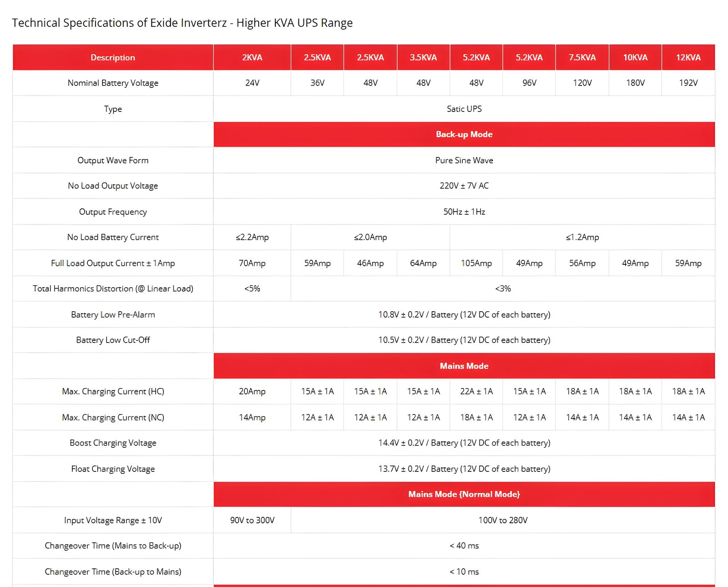The image size is (728, 587).
Task: Select the 90V to 300V input range cell
Action: pyautogui.click(x=252, y=520)
